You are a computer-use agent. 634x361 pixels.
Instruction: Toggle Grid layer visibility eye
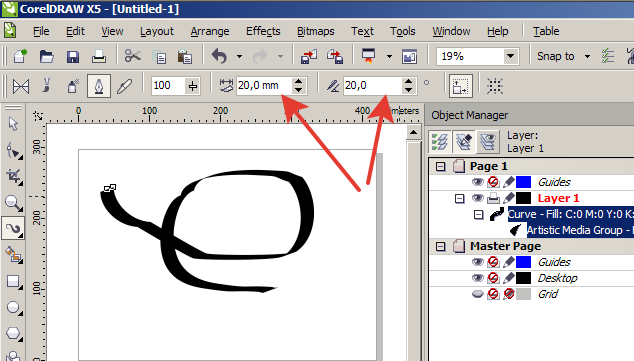click(478, 294)
